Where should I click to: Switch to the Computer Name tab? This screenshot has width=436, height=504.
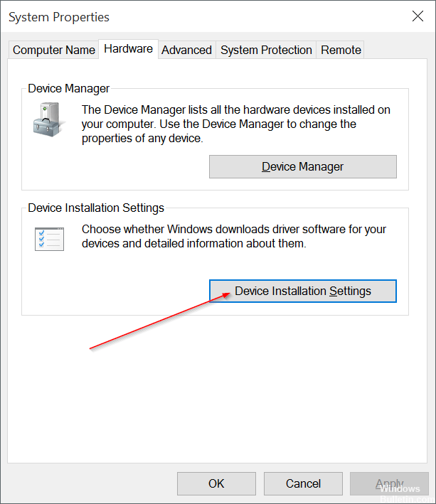[x=53, y=50]
